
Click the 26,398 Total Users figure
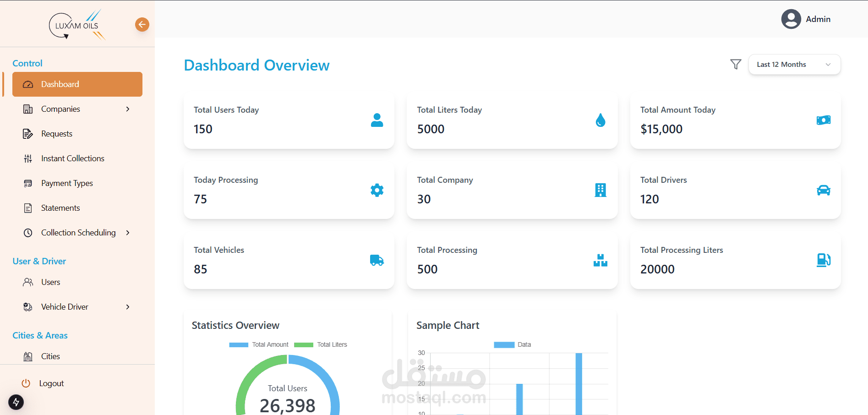click(288, 405)
